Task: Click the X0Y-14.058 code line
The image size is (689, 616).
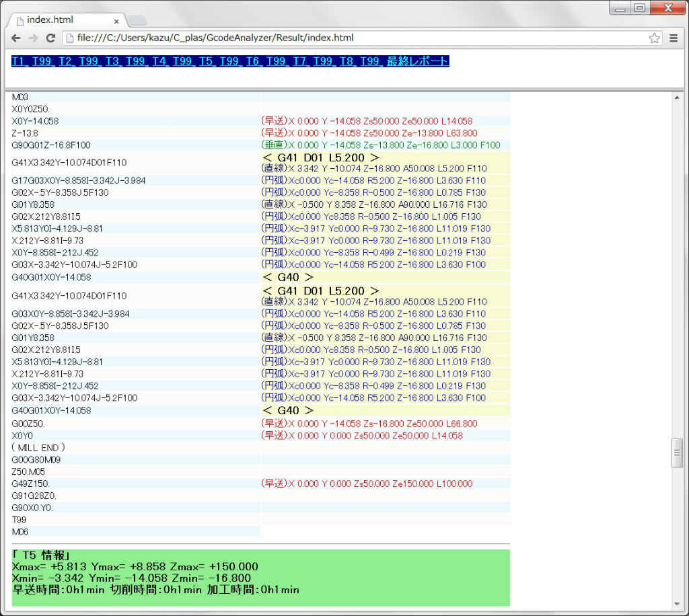Action: pyautogui.click(x=35, y=121)
